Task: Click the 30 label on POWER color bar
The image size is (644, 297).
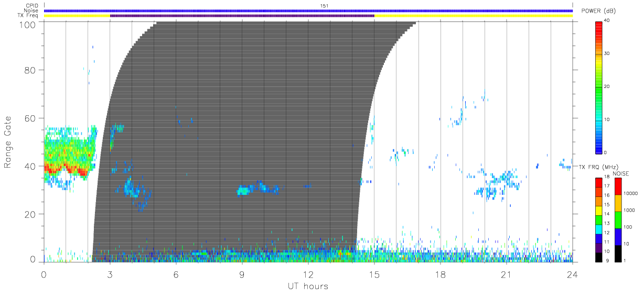Action: tap(607, 53)
